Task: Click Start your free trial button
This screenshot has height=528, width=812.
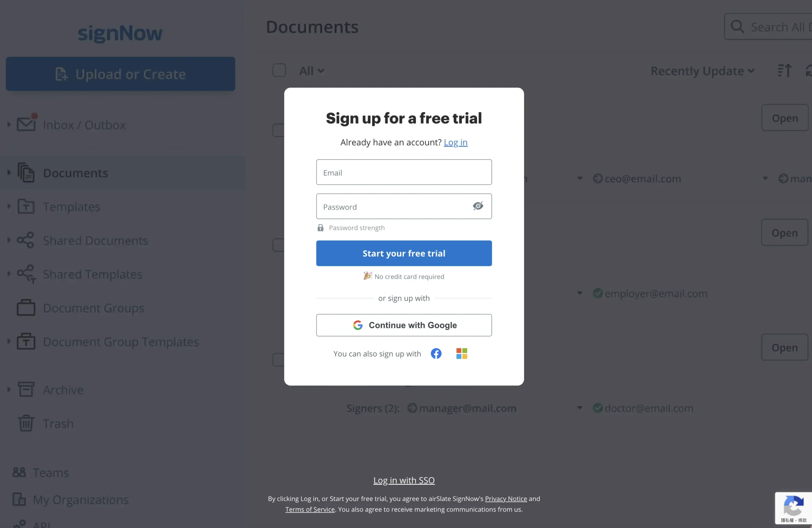Action: [404, 253]
